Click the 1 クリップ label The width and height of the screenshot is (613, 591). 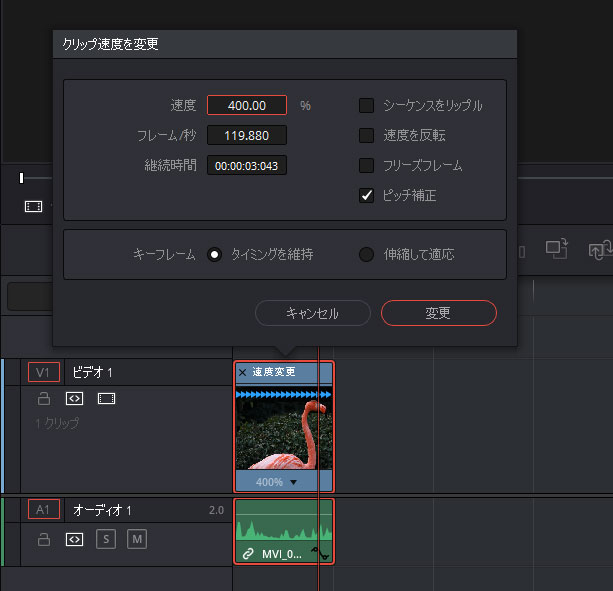click(57, 423)
